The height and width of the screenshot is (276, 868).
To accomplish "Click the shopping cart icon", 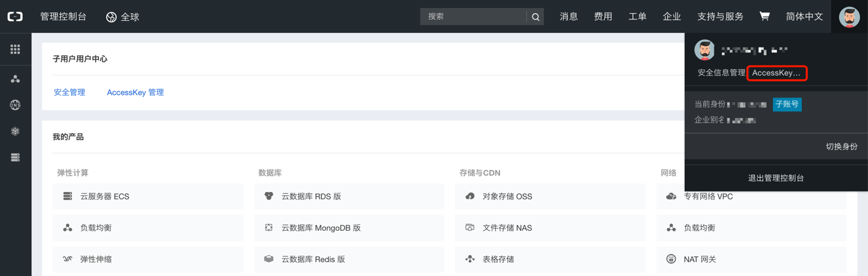I will 764,16.
